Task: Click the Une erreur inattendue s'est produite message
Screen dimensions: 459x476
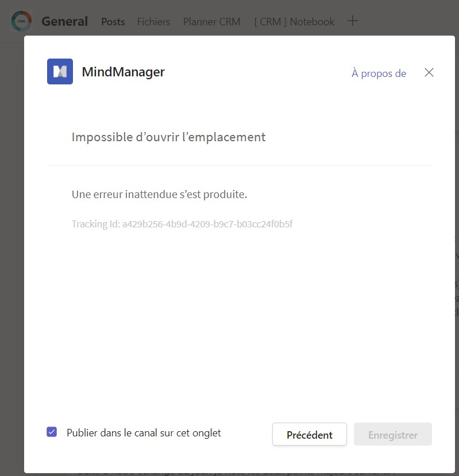Action: click(160, 194)
